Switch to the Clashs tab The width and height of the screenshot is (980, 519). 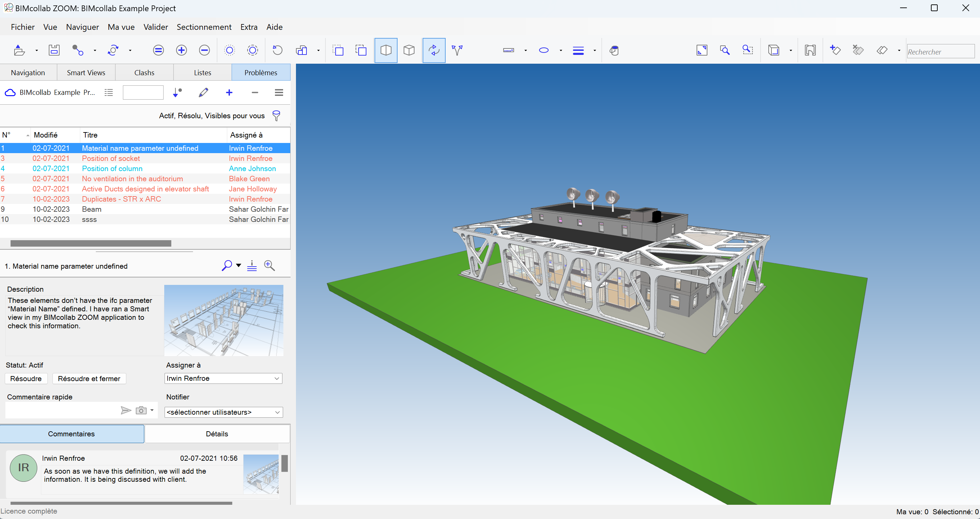pos(144,73)
